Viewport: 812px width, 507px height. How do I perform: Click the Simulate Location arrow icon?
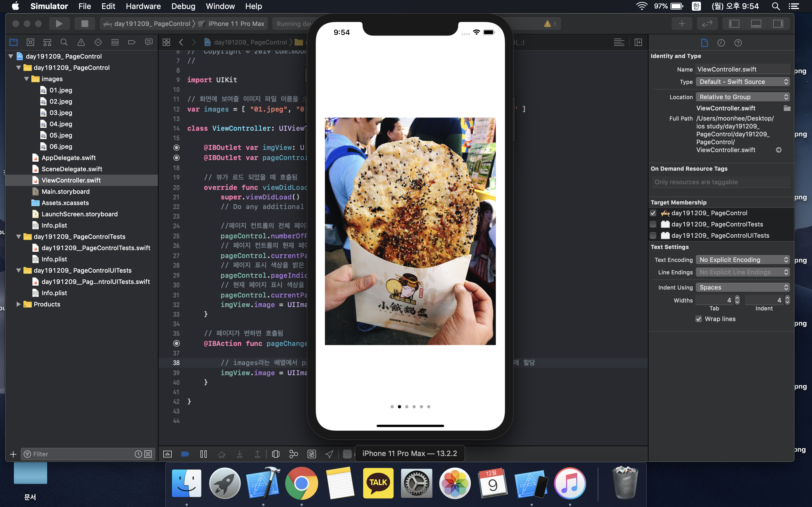330,454
